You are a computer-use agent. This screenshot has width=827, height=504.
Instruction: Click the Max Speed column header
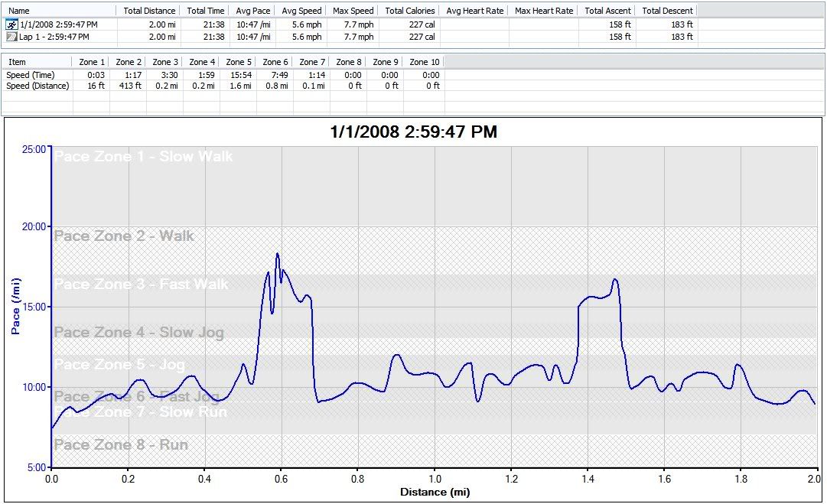click(x=353, y=11)
